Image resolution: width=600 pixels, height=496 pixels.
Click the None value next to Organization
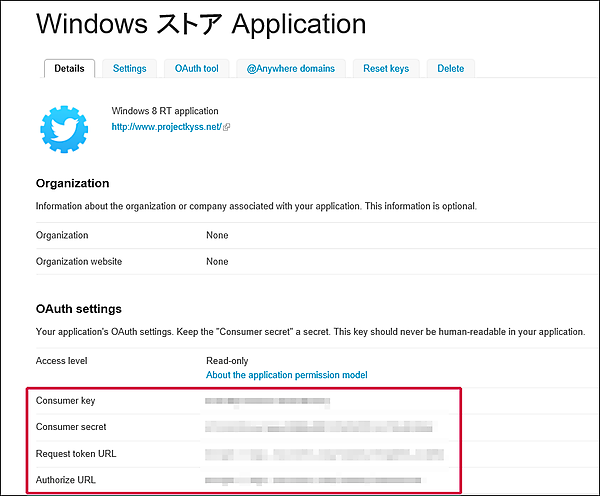coord(217,235)
